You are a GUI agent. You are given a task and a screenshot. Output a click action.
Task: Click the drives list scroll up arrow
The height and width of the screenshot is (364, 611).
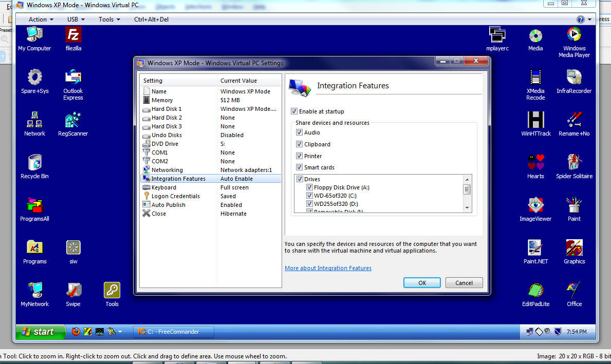tap(467, 180)
